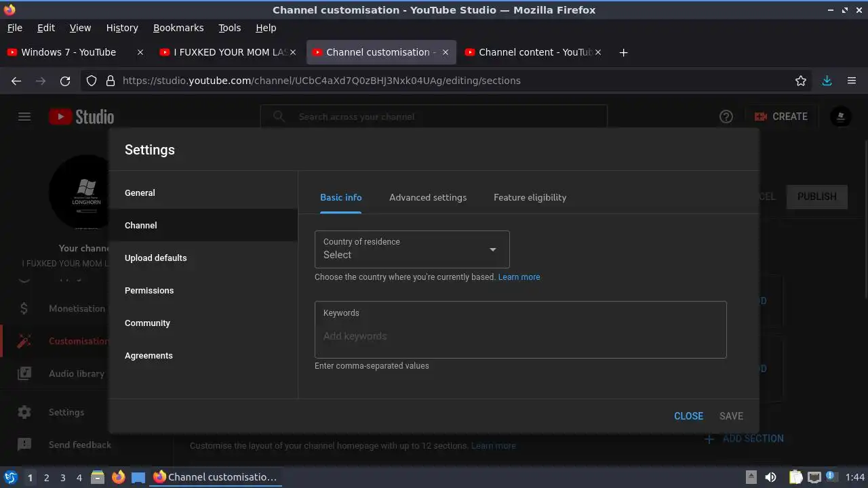Screen dimensions: 868x488
Task: Click the Customisation wand icon in the sidebar
Action: tap(24, 341)
